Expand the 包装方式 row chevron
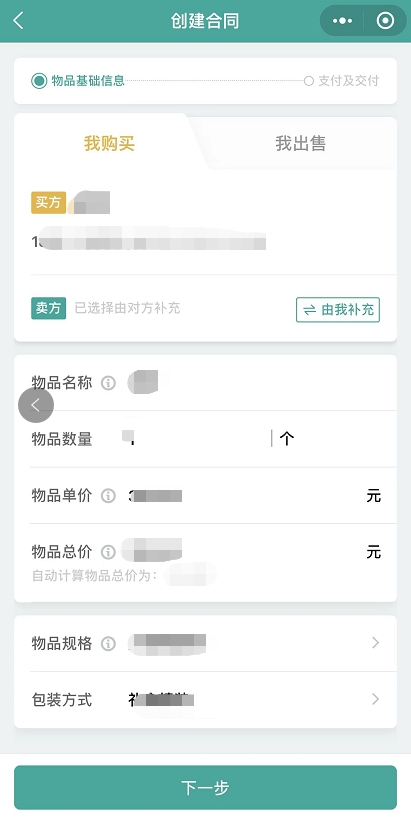This screenshot has height=820, width=411. point(375,699)
